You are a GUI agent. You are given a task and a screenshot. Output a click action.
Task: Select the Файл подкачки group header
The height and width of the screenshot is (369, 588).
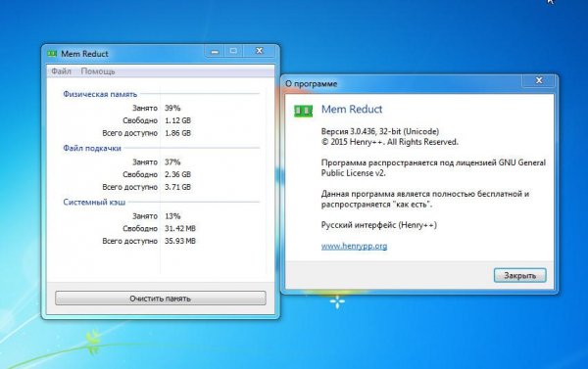coord(92,148)
